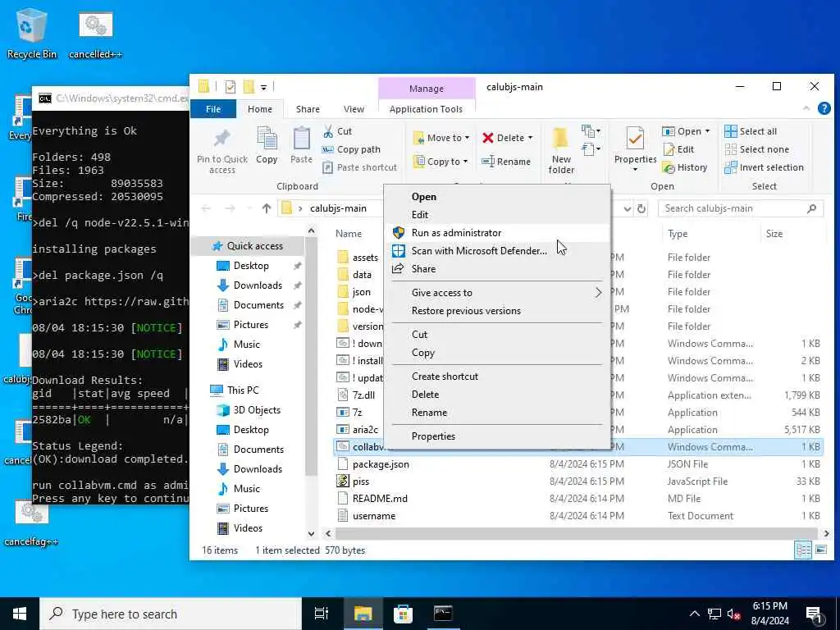Collapse the ribbon chevron
Viewport: 840px width, 630px height.
[806, 109]
